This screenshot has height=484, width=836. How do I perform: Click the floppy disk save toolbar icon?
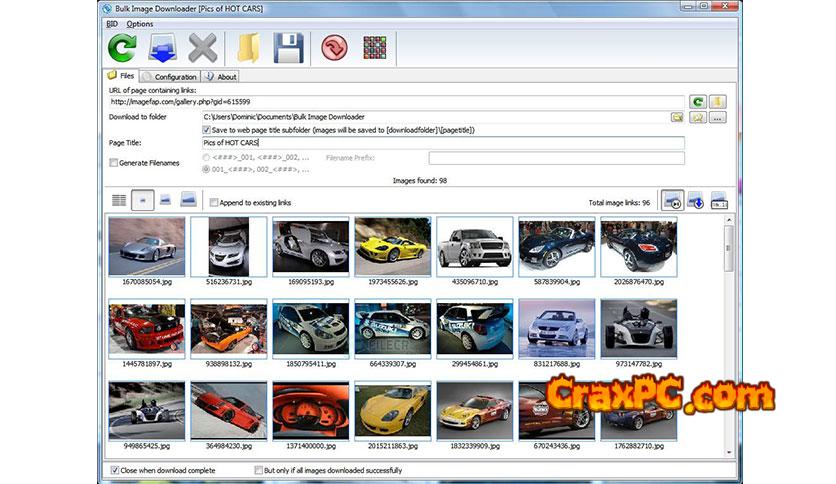(288, 48)
